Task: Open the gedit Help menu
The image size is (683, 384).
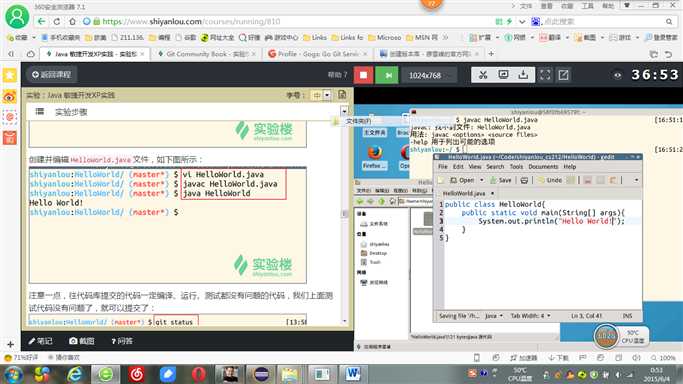Action: point(570,166)
